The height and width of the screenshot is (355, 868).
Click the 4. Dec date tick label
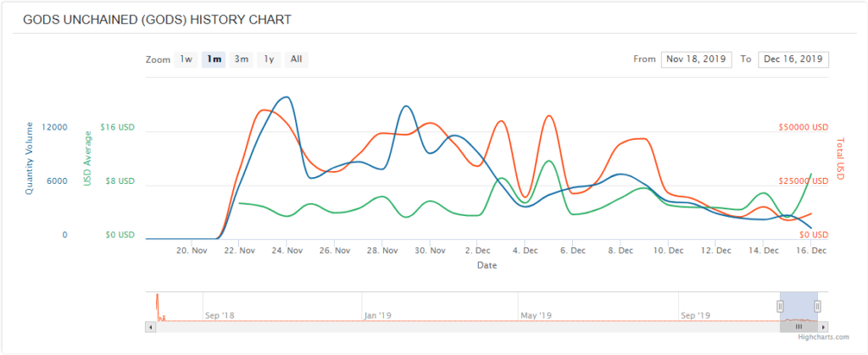pyautogui.click(x=526, y=251)
